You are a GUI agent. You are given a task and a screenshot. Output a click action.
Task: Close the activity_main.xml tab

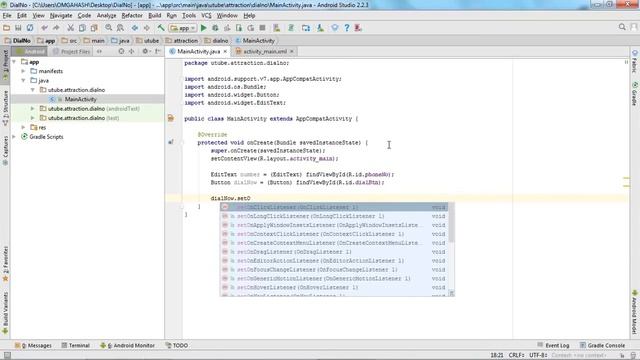coord(292,51)
